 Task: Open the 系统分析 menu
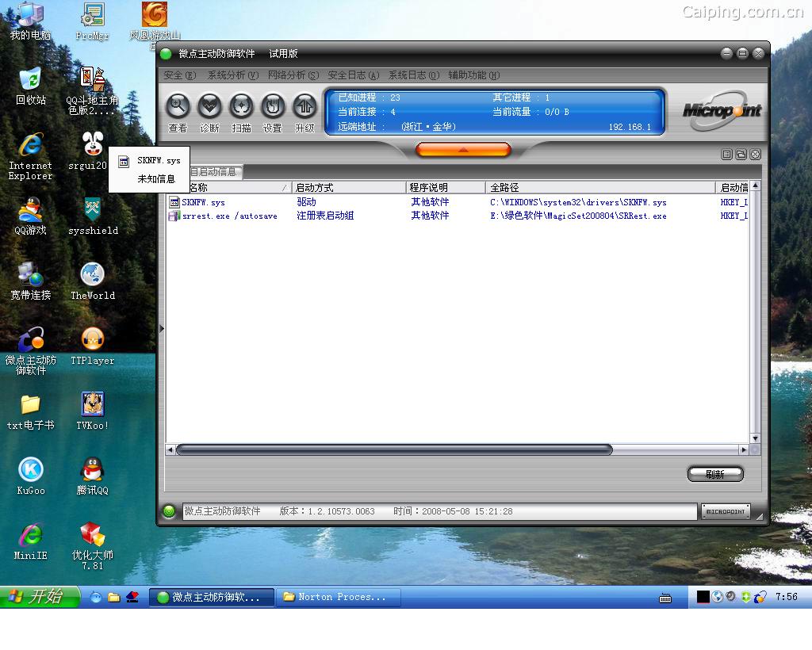233,75
